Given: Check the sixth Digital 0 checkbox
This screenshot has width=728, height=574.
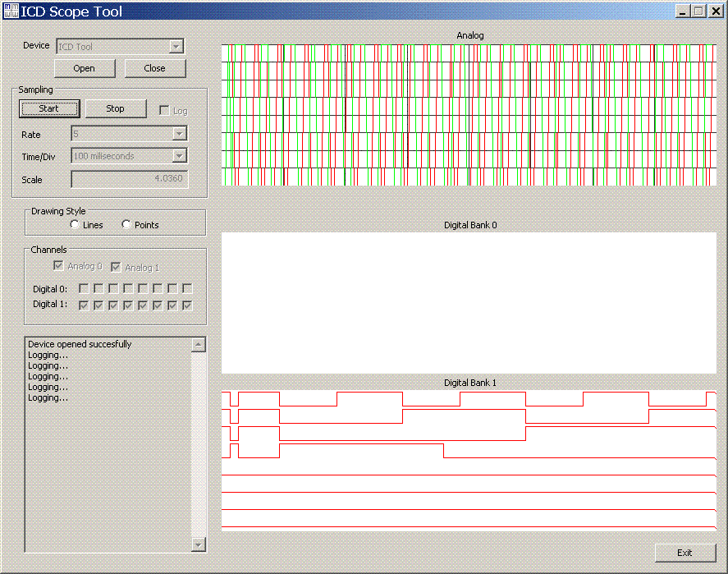Looking at the screenshot, I should click(158, 288).
